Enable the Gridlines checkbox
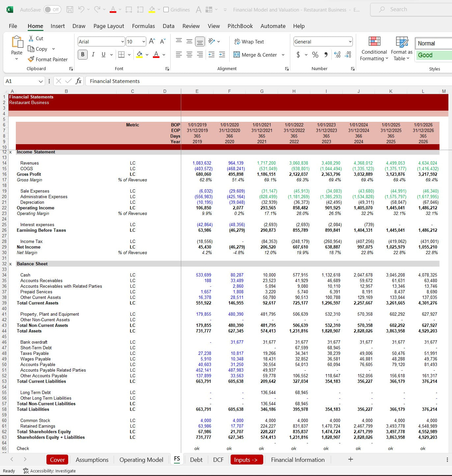Screen dimensions: 452x476 166,10
